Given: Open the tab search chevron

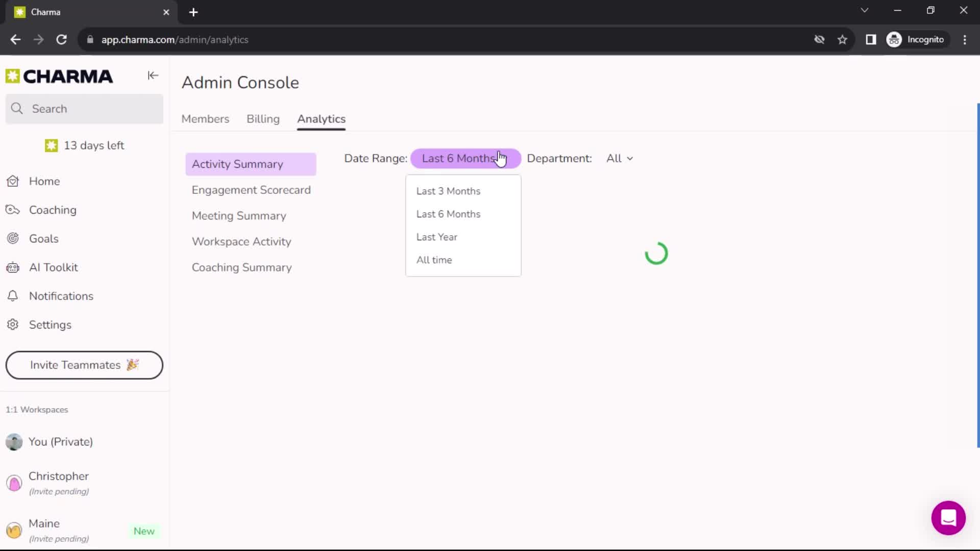Looking at the screenshot, I should click(864, 10).
